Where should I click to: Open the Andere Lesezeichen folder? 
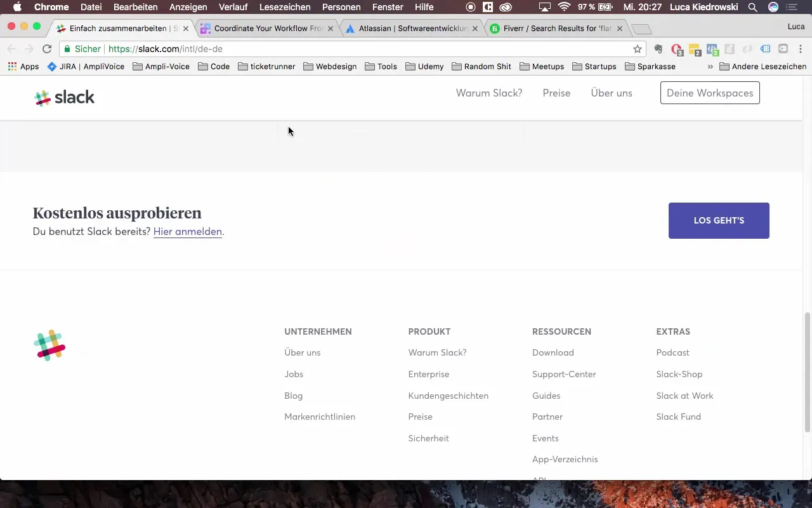click(763, 66)
